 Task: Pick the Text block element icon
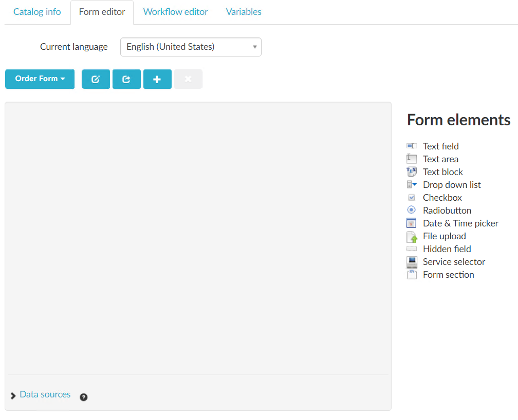412,172
